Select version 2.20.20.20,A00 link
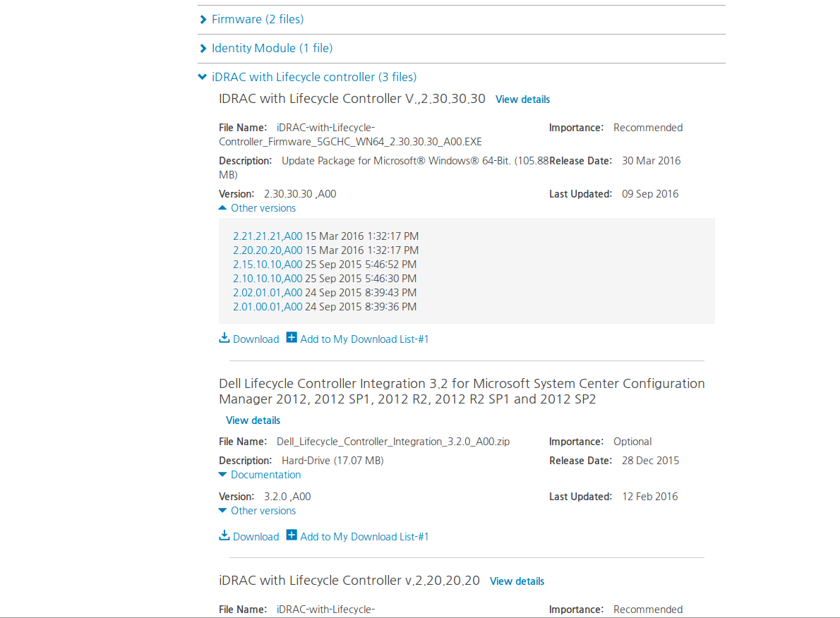Screen dimensions: 840x618 point(268,250)
